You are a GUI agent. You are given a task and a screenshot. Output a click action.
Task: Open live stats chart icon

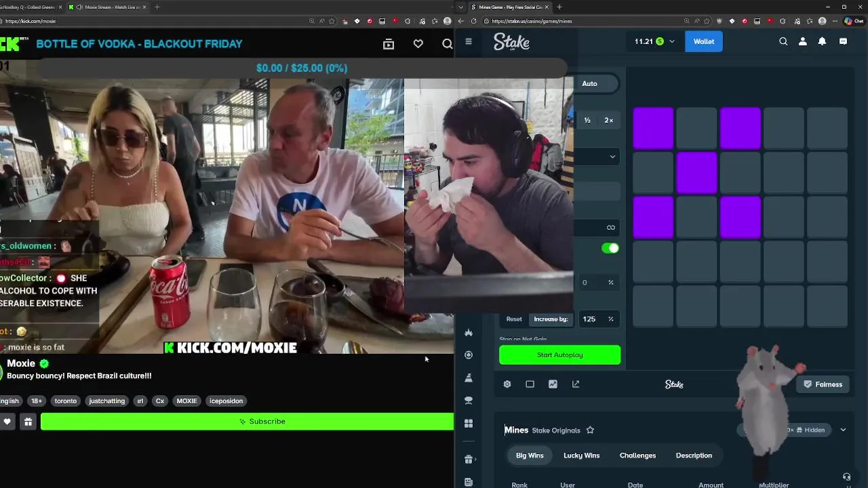click(553, 384)
